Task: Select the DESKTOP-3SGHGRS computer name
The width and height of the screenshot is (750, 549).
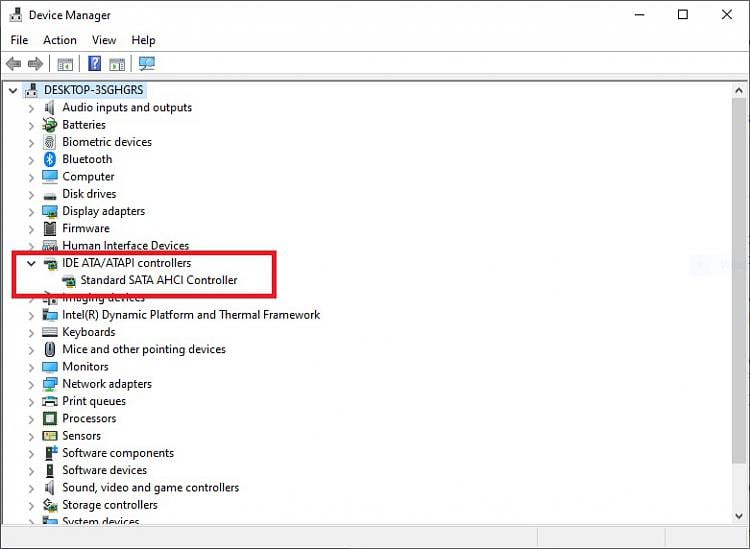Action: [93, 90]
